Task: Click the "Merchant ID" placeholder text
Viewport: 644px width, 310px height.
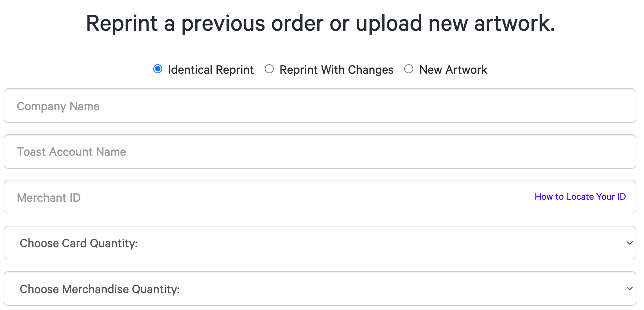Action: pyautogui.click(x=49, y=198)
